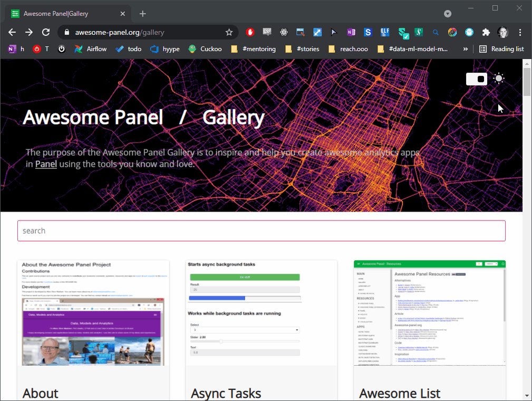Open the About app thumbnail
This screenshot has width=532, height=401.
tap(93, 313)
